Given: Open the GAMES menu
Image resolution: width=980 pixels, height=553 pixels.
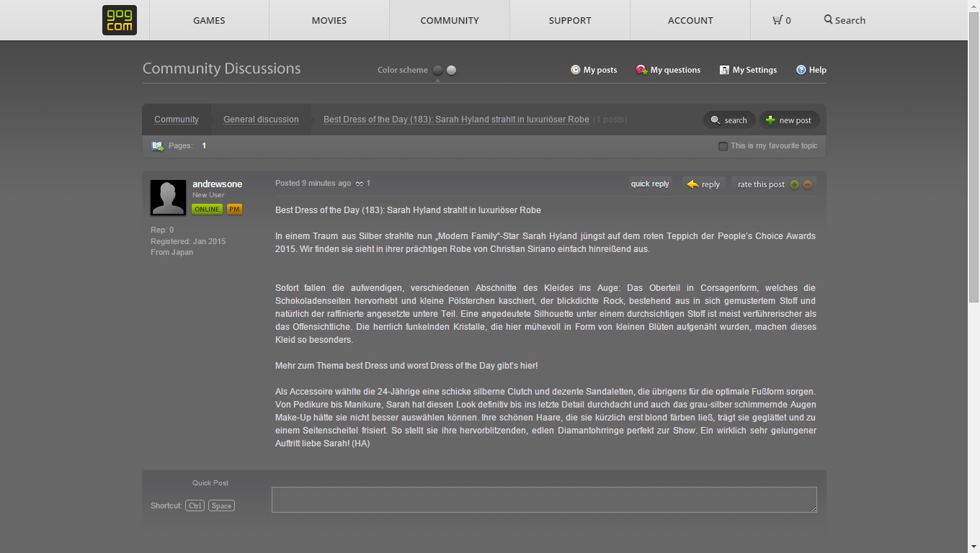Looking at the screenshot, I should click(209, 20).
